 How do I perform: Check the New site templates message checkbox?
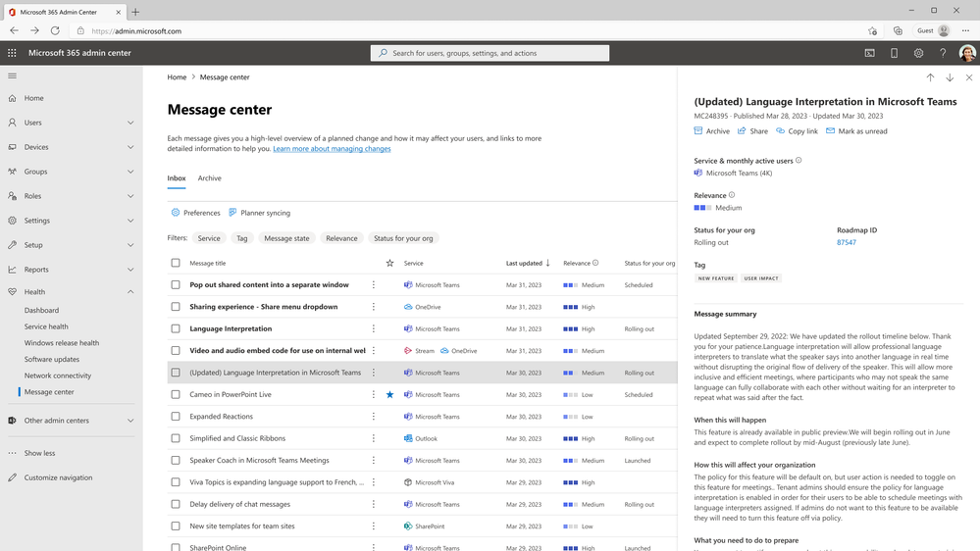176,526
